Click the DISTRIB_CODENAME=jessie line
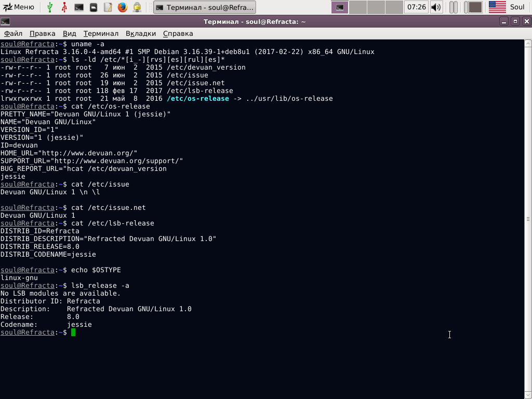Image resolution: width=532 pixels, height=399 pixels. click(x=48, y=255)
